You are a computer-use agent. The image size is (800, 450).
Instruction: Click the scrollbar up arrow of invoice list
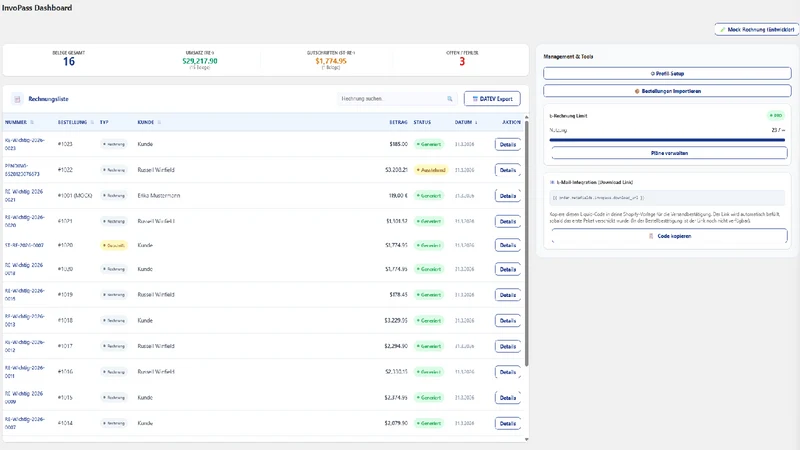526,117
